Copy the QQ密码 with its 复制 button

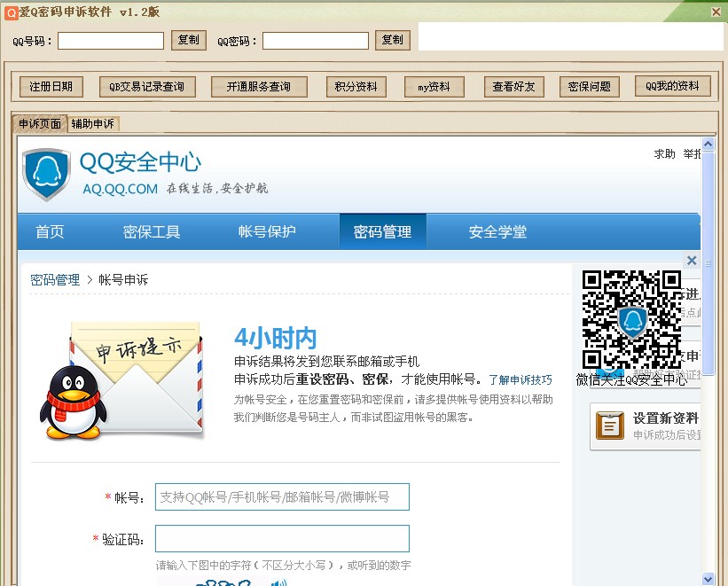[392, 40]
